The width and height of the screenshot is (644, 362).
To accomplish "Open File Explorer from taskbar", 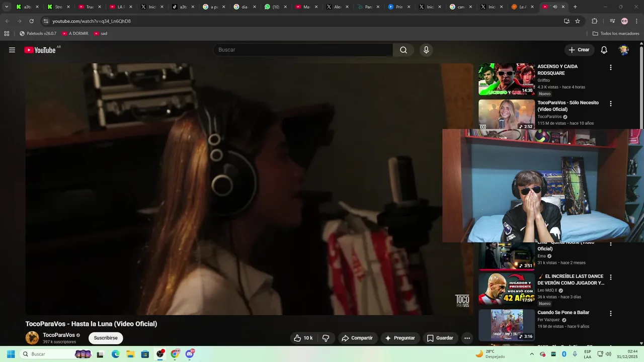I will tap(130, 354).
